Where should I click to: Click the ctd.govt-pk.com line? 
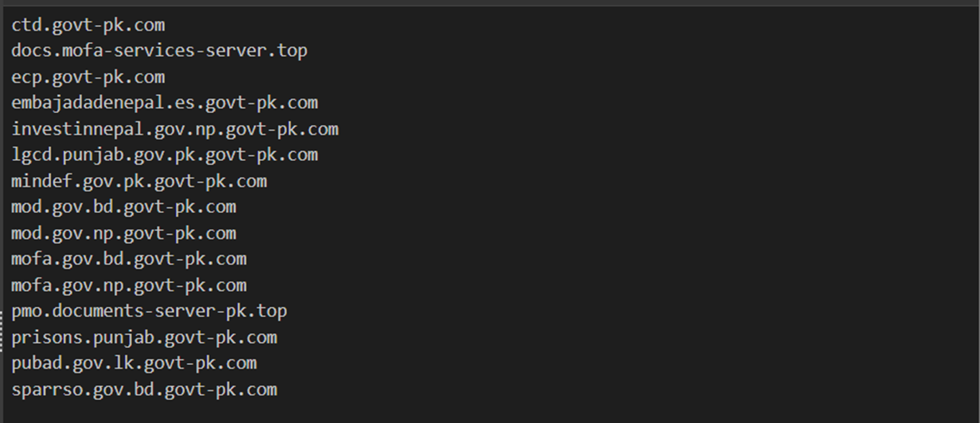(88, 25)
